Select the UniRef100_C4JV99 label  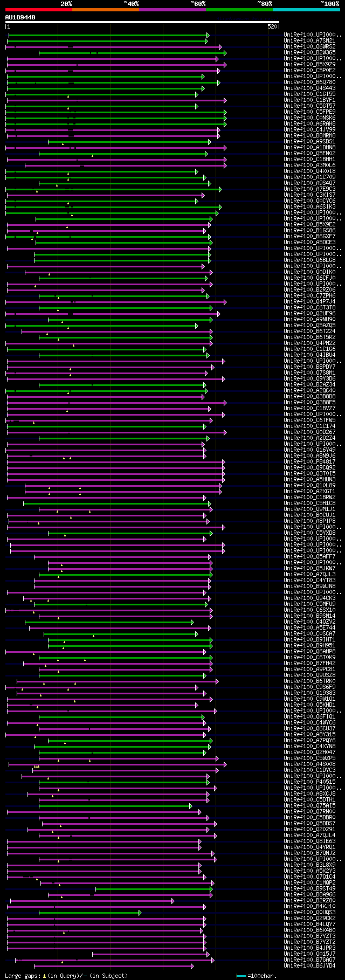[x=309, y=130]
